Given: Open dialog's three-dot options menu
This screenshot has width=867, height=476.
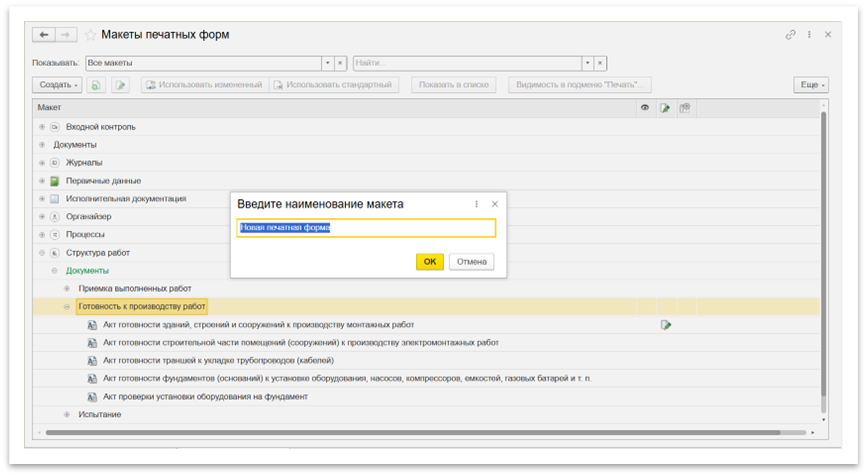Looking at the screenshot, I should (x=476, y=204).
